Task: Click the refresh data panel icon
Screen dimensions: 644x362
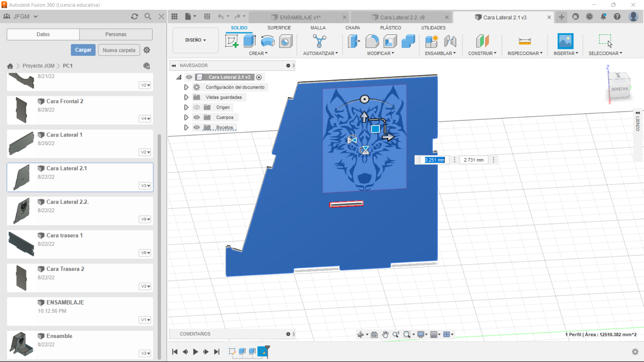Action: tap(135, 16)
